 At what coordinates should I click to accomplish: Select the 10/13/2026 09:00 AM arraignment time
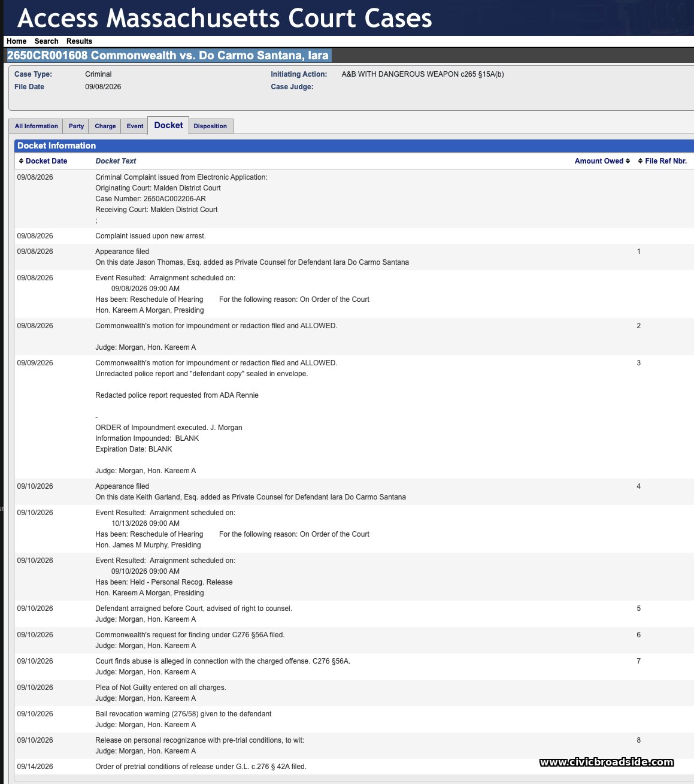[x=146, y=523]
